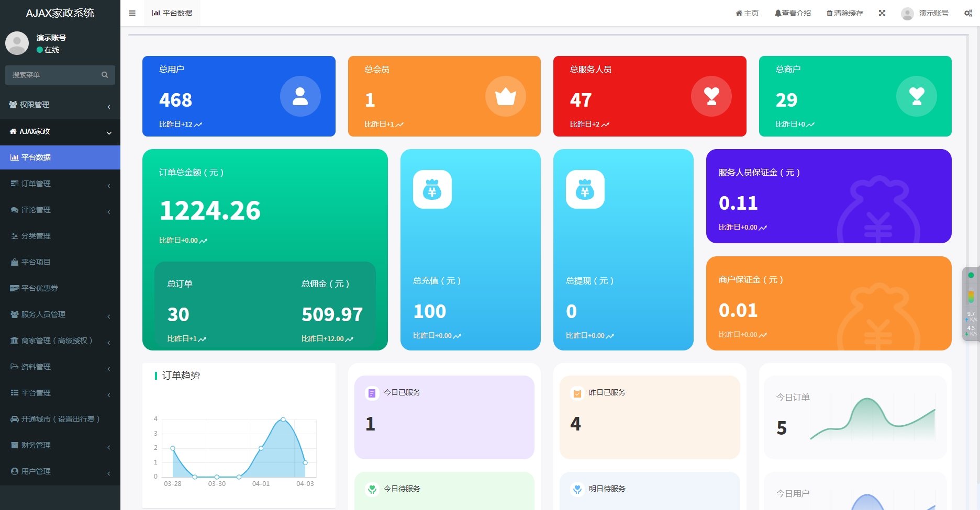Click the money bag icon above 总充值
Viewport: 980px width, 510px height.
[x=432, y=189]
